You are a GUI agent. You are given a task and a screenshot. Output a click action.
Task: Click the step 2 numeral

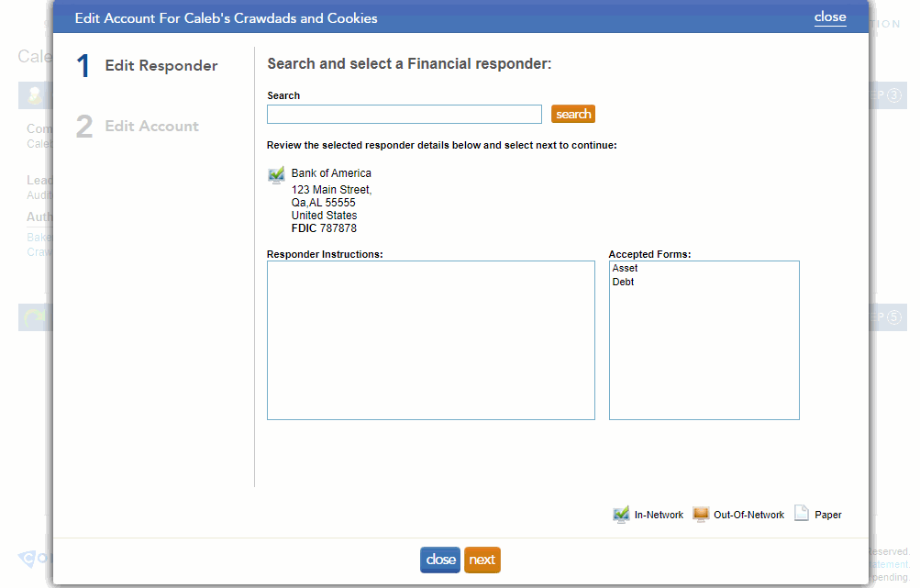tap(83, 126)
